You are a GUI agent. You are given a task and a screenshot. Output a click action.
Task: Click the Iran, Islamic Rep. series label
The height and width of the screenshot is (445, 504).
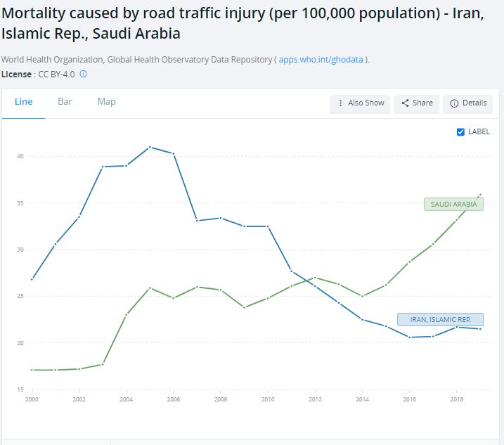(440, 320)
